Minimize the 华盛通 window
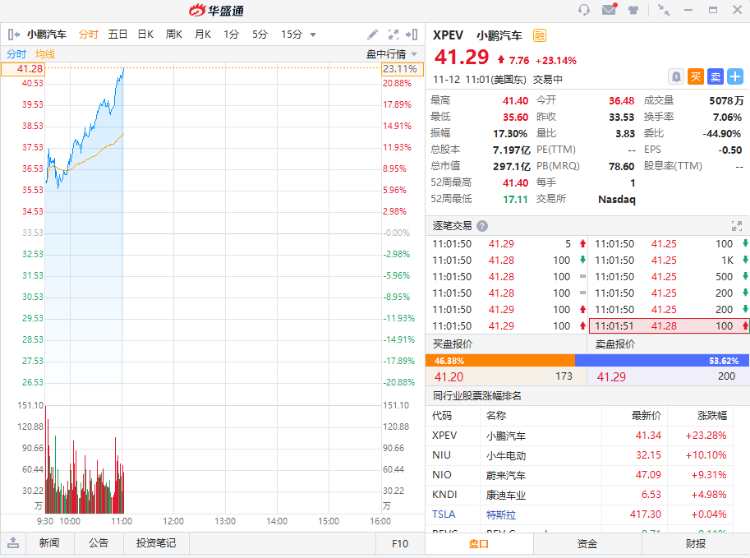Screen dimensions: 750x558 tap(688, 10)
